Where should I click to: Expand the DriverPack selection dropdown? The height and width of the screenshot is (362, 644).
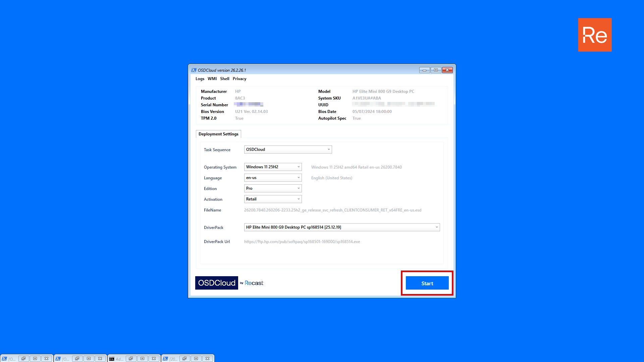tap(436, 227)
